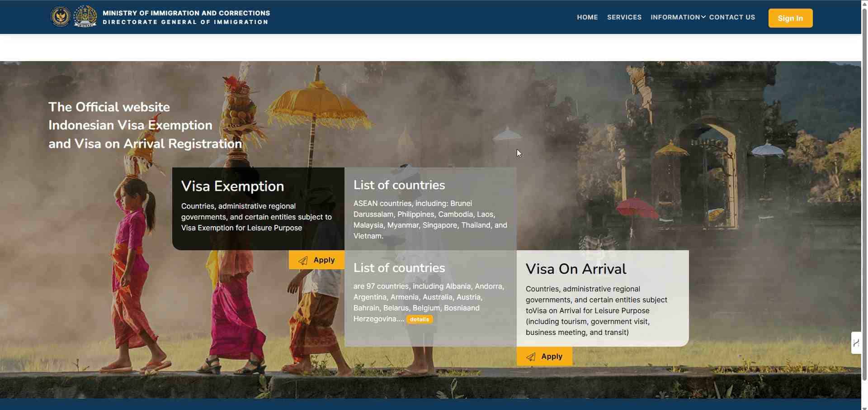Click paper plane icon on Visa On Arrival Apply

pyautogui.click(x=531, y=357)
